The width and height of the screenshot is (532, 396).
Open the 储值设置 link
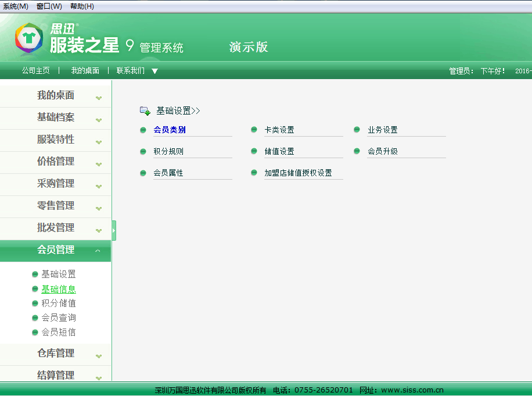(279, 151)
